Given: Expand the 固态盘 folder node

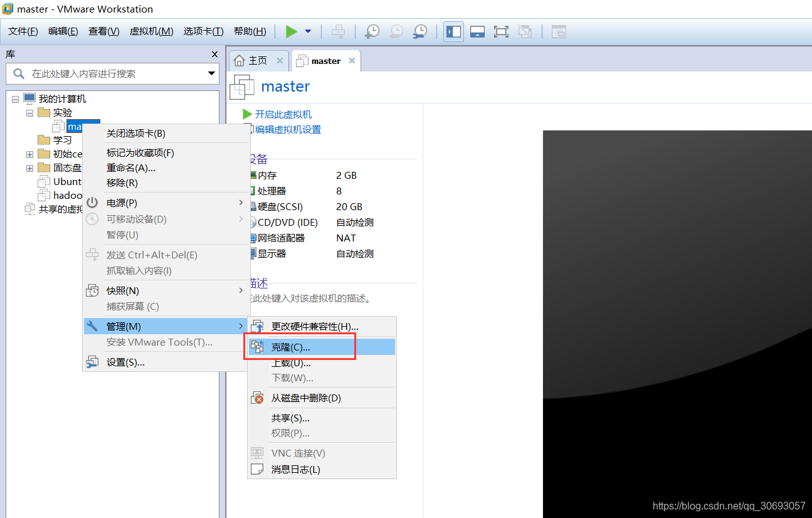Looking at the screenshot, I should pyautogui.click(x=29, y=168).
